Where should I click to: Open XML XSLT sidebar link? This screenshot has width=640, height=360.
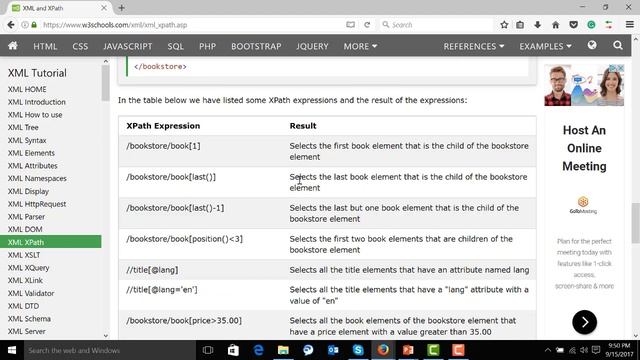[24, 255]
